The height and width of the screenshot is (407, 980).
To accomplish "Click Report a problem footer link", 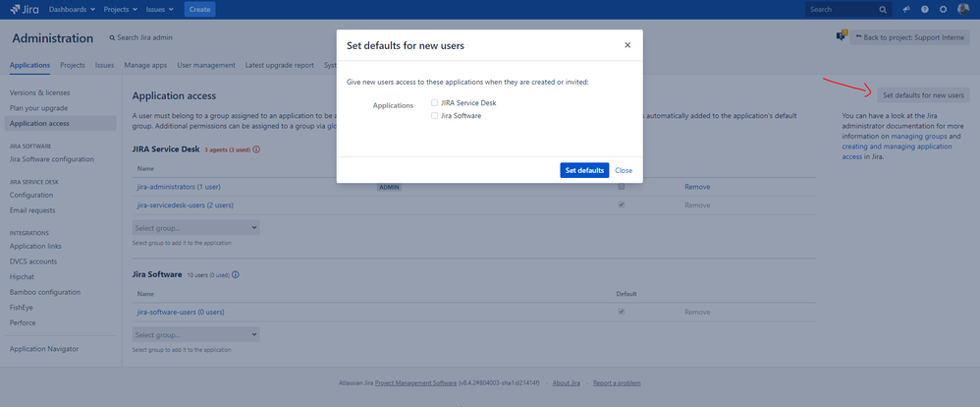I will pos(617,382).
